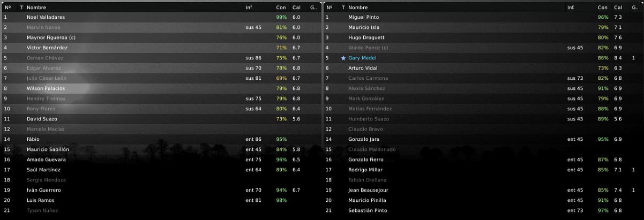Click Hugo Droguett's 7.6 rating value
The height and width of the screenshot is (220, 644).
[618, 38]
